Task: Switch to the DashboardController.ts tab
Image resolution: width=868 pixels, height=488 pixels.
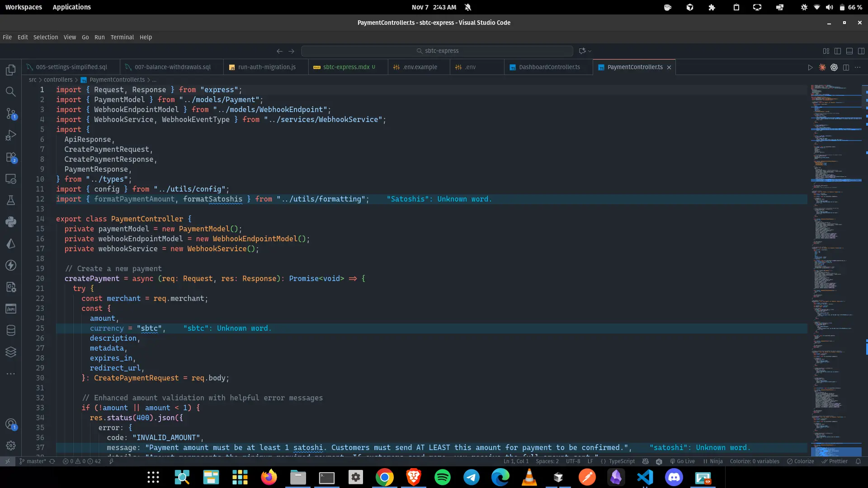Action: [549, 67]
